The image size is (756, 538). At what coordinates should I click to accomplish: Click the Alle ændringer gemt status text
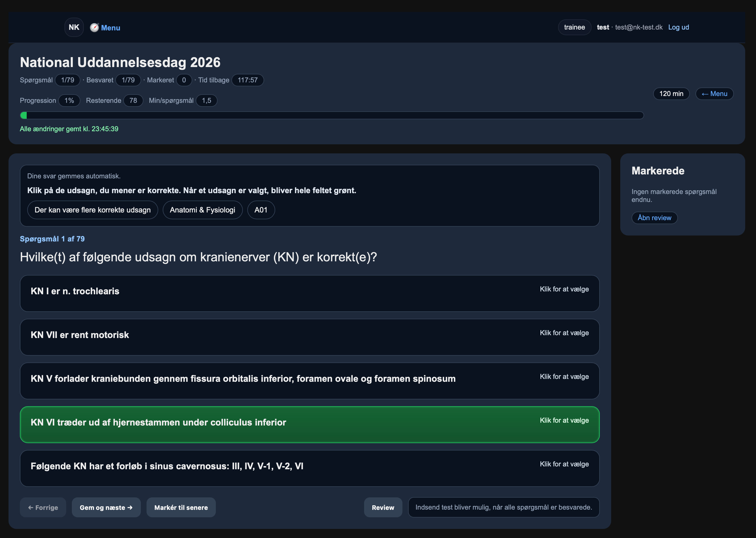coord(69,129)
